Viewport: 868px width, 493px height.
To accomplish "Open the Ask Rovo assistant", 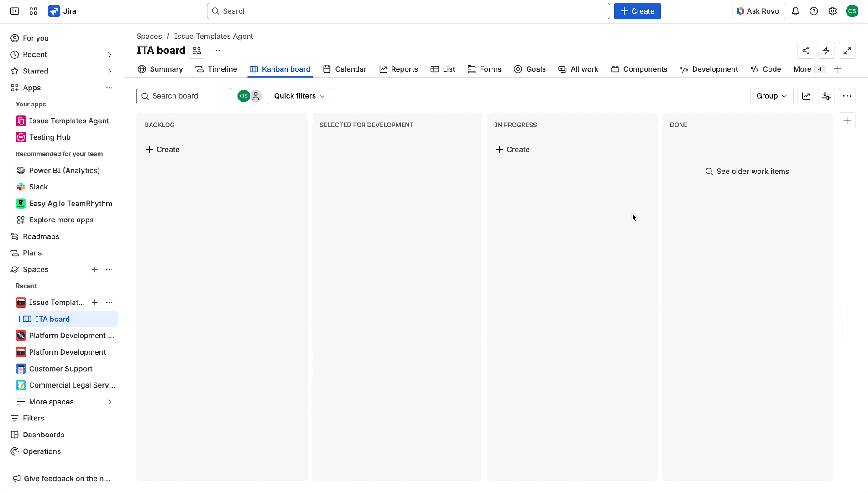I will [758, 10].
